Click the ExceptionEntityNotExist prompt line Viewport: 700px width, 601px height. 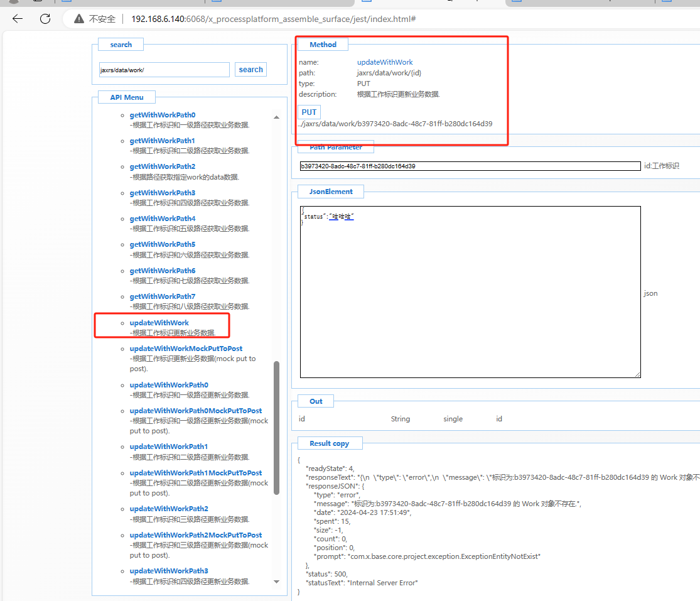428,557
